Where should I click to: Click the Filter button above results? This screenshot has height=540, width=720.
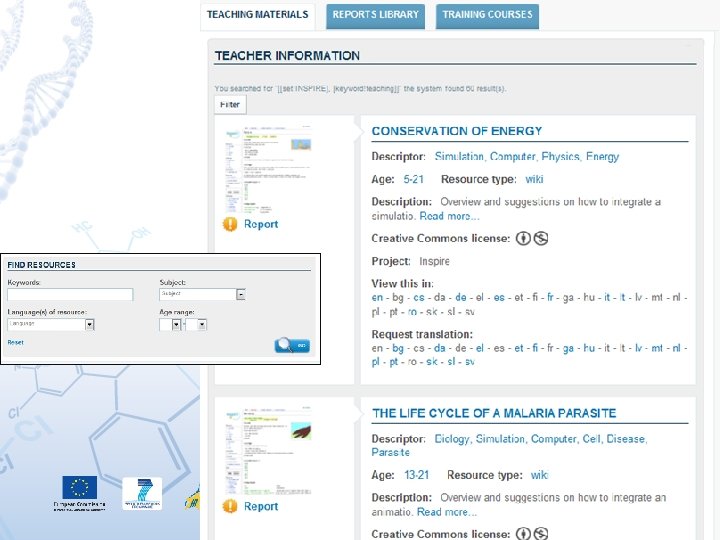coord(230,105)
